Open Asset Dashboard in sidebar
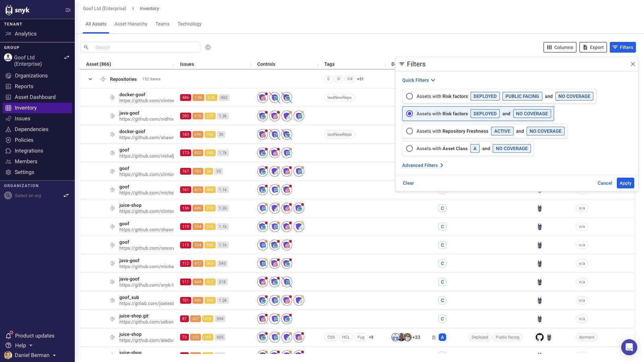644x362 pixels. 37,97
